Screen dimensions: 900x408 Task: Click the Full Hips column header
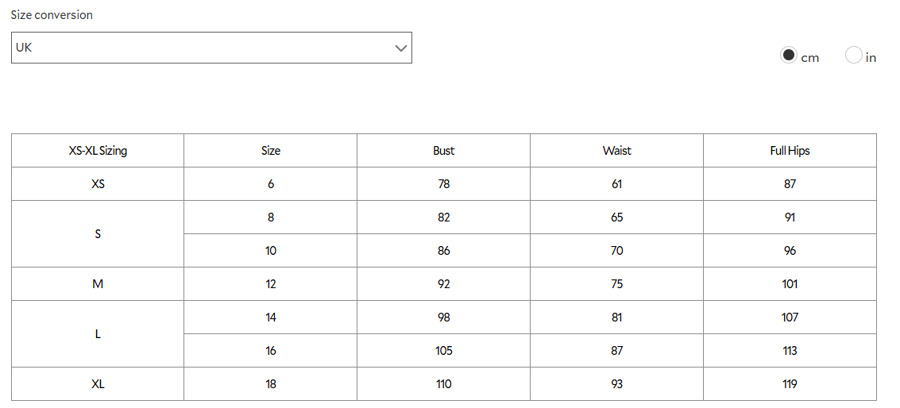tap(790, 151)
